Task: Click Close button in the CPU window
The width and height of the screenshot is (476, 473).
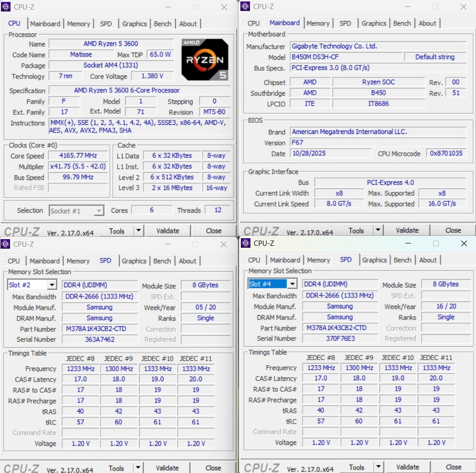Action: tap(214, 231)
